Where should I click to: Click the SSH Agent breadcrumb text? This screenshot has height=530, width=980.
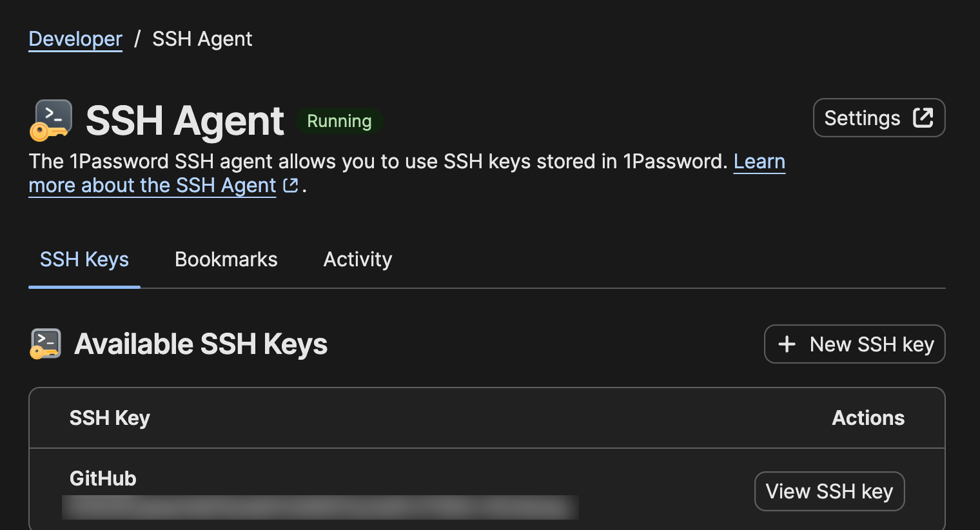click(x=202, y=39)
